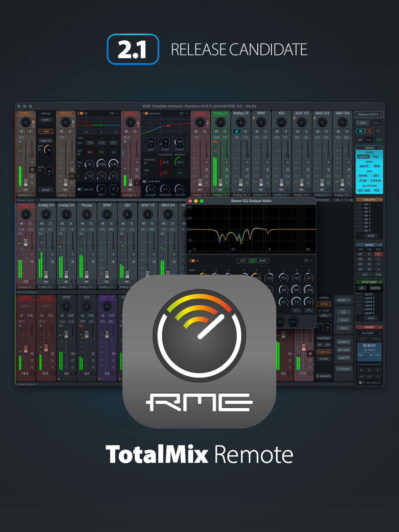Toggle low cut switch in EQ panel
The height and width of the screenshot is (532, 399).
[80, 189]
